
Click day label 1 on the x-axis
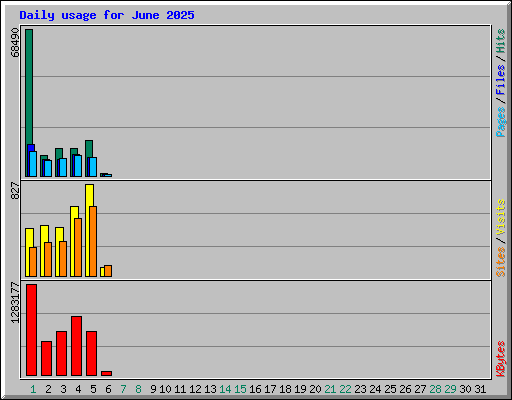[x=33, y=389]
